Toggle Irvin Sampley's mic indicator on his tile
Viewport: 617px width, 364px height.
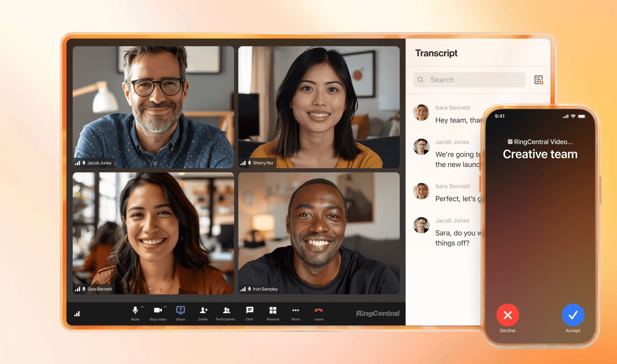(249, 289)
